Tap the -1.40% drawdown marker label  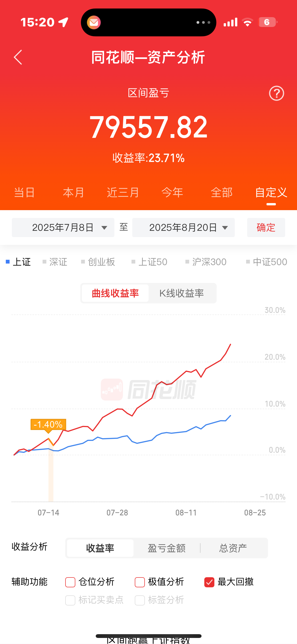(x=48, y=425)
